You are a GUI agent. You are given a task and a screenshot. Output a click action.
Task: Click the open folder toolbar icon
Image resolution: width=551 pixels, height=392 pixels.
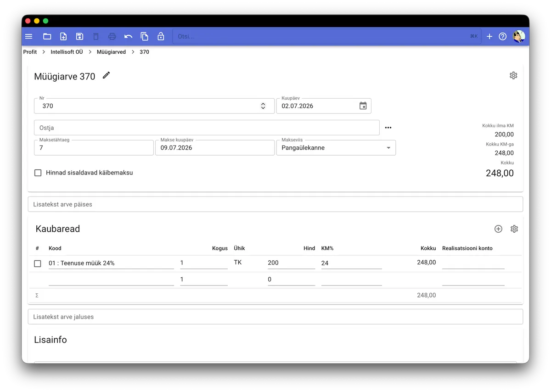click(47, 36)
